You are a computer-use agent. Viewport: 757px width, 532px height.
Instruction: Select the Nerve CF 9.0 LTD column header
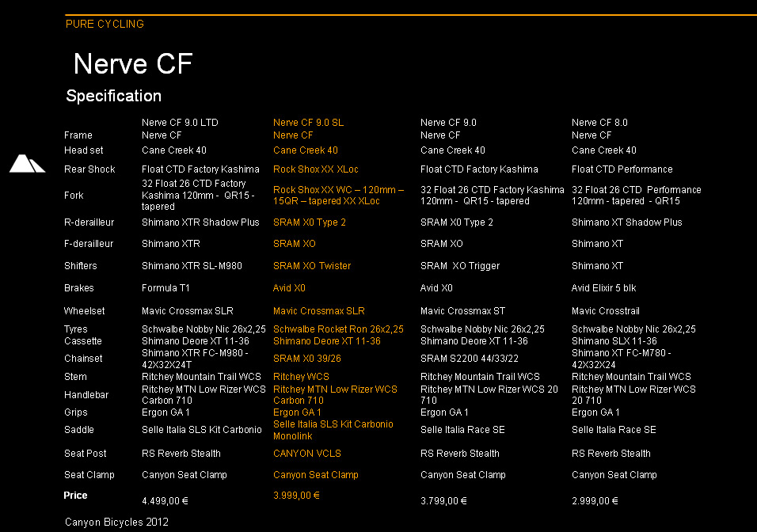pyautogui.click(x=180, y=123)
